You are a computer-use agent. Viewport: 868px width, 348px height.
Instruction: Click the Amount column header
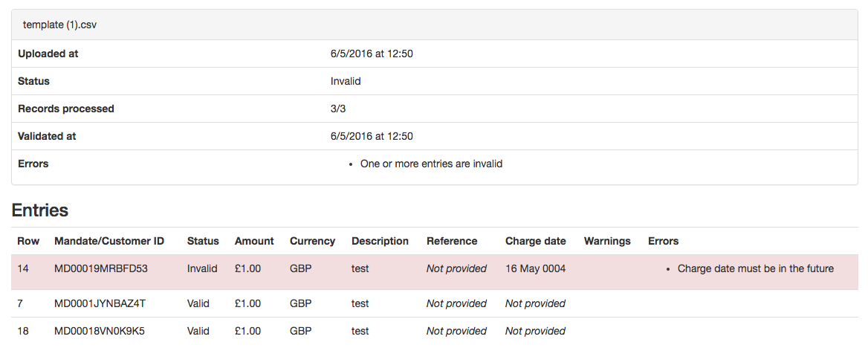click(254, 241)
